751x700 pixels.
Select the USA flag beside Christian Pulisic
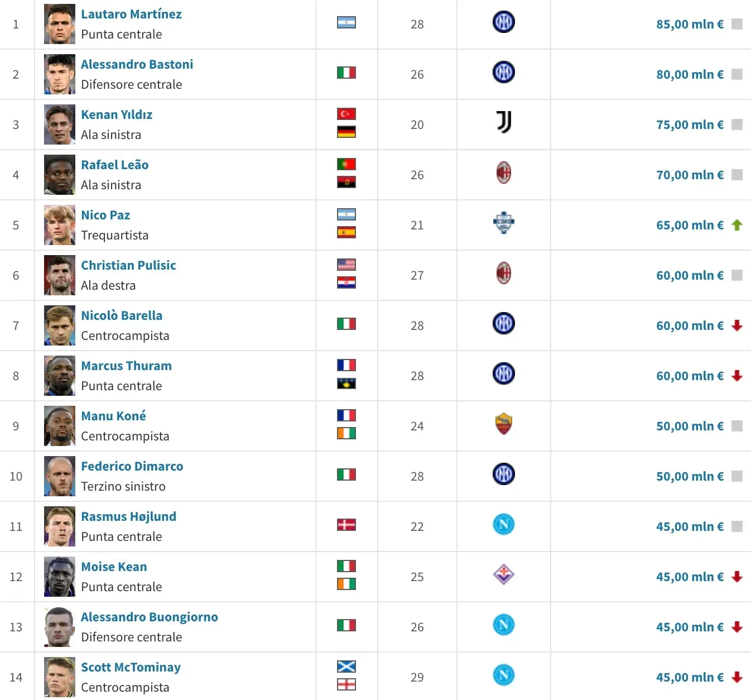[346, 265]
